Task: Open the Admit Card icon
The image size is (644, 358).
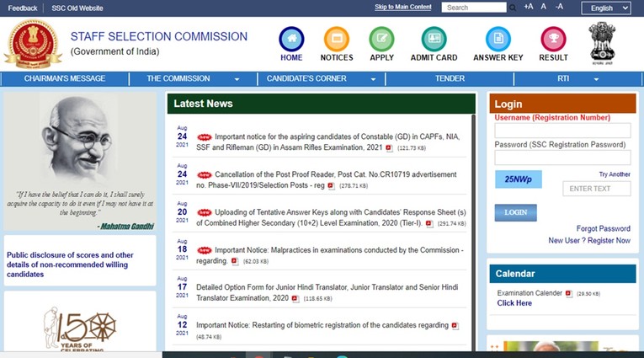Action: point(434,39)
